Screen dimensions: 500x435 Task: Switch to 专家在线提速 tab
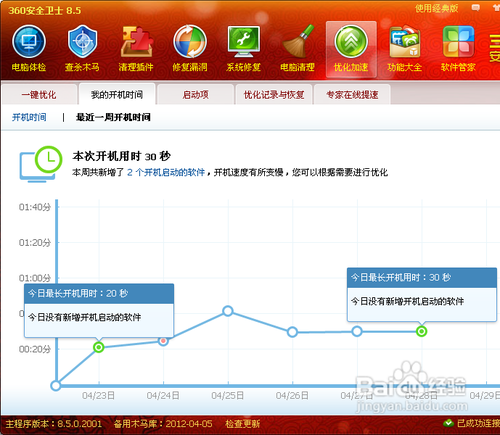point(352,95)
